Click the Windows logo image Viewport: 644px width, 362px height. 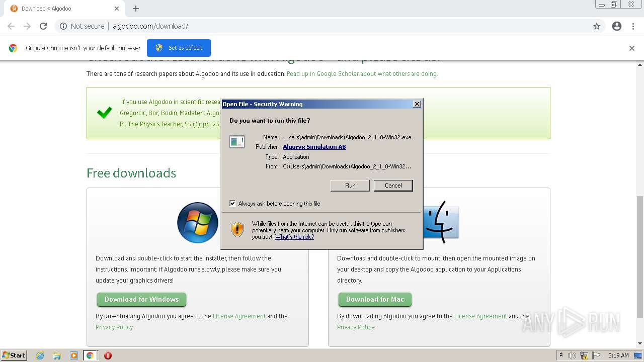click(198, 223)
